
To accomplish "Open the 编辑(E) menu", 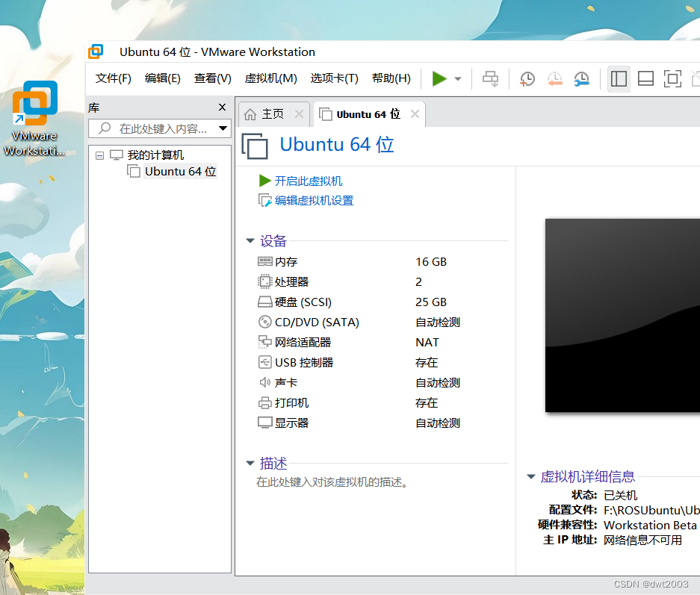I will (163, 78).
